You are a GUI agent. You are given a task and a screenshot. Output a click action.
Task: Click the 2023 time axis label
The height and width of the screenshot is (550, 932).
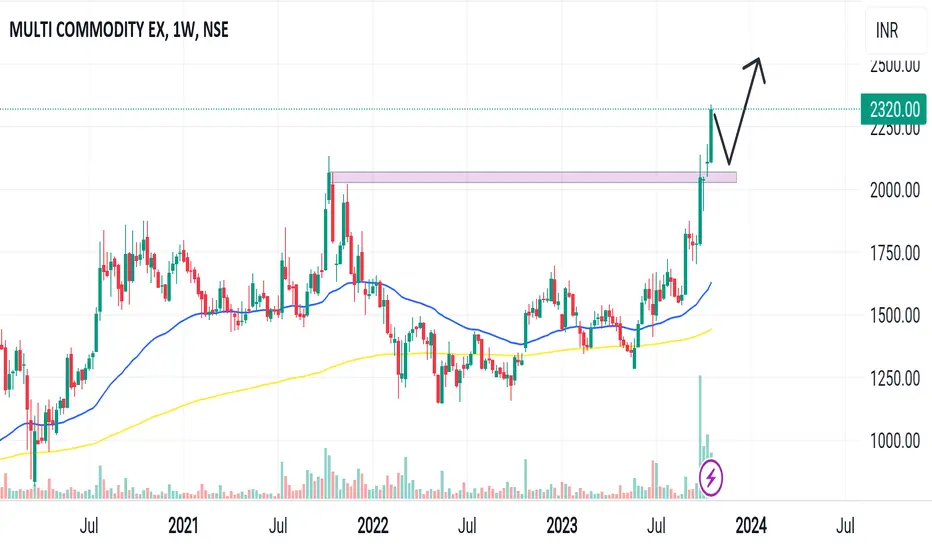562,526
